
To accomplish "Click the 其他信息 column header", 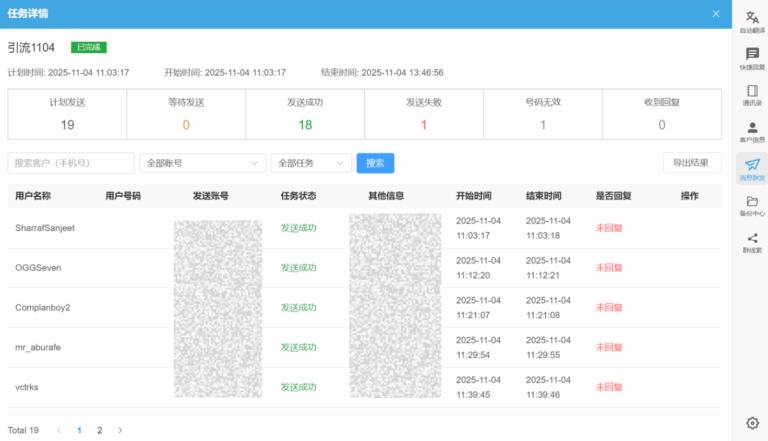I will (x=386, y=196).
